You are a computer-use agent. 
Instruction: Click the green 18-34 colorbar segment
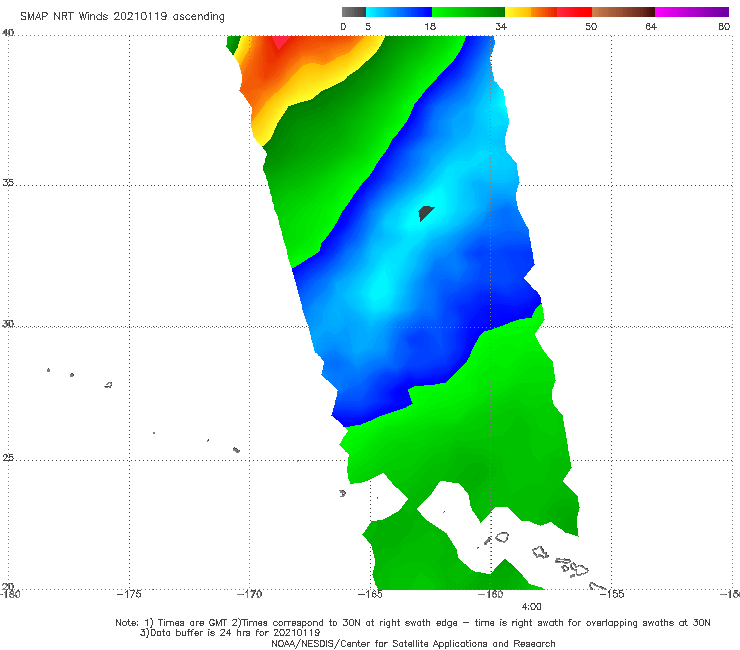(x=468, y=12)
